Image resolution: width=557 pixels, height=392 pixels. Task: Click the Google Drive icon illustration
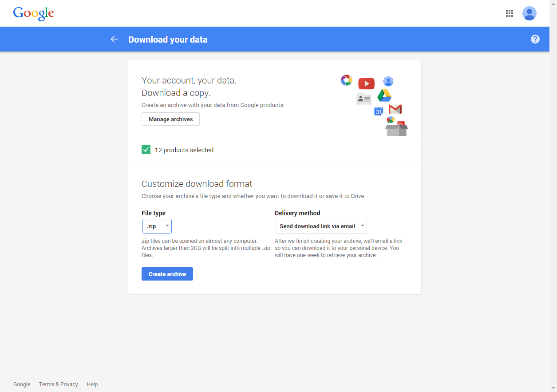[x=384, y=95]
